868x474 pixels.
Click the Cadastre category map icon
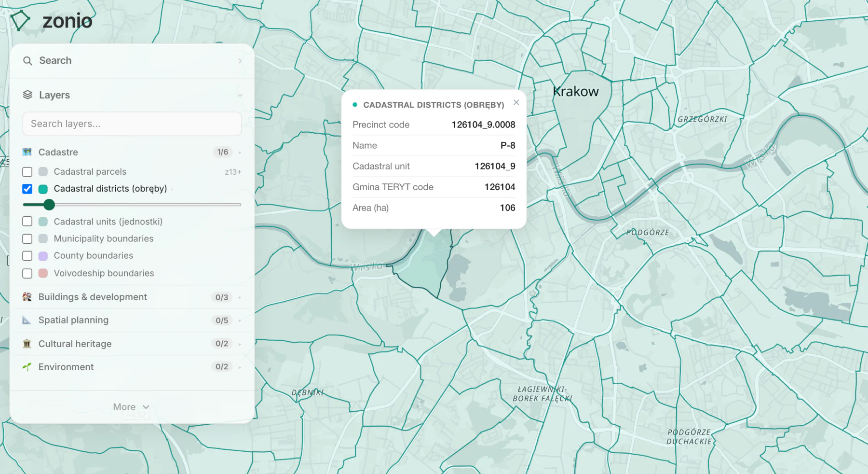[x=27, y=152]
